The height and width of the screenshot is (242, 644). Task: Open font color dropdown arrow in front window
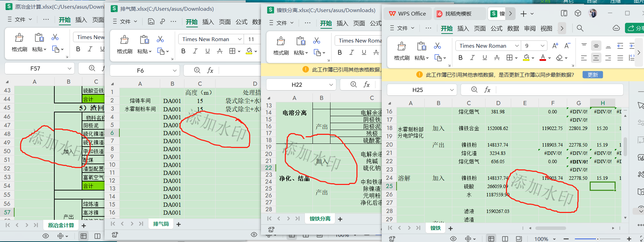pyautogui.click(x=549, y=58)
